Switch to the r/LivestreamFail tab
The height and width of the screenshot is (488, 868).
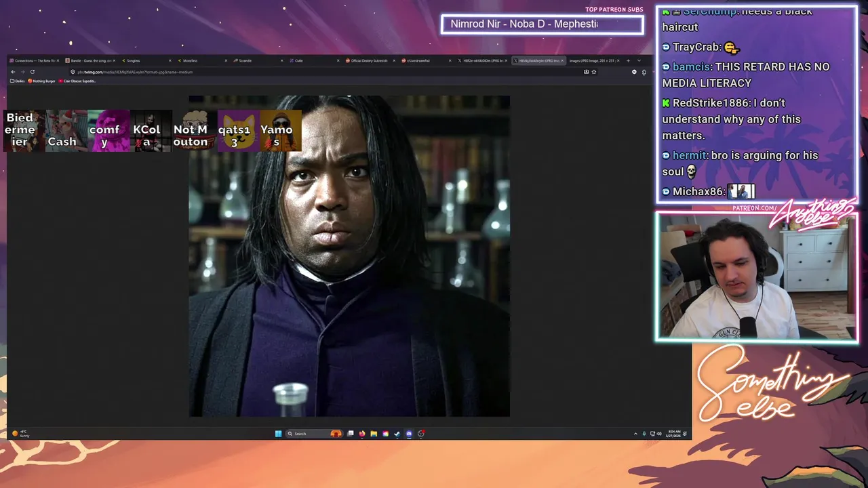tap(425, 60)
